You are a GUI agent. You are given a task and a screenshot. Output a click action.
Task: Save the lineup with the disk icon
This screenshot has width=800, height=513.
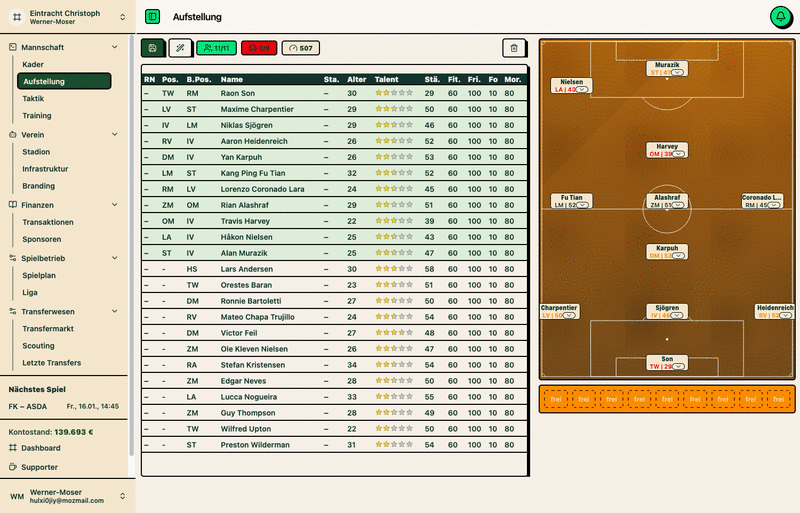(153, 48)
